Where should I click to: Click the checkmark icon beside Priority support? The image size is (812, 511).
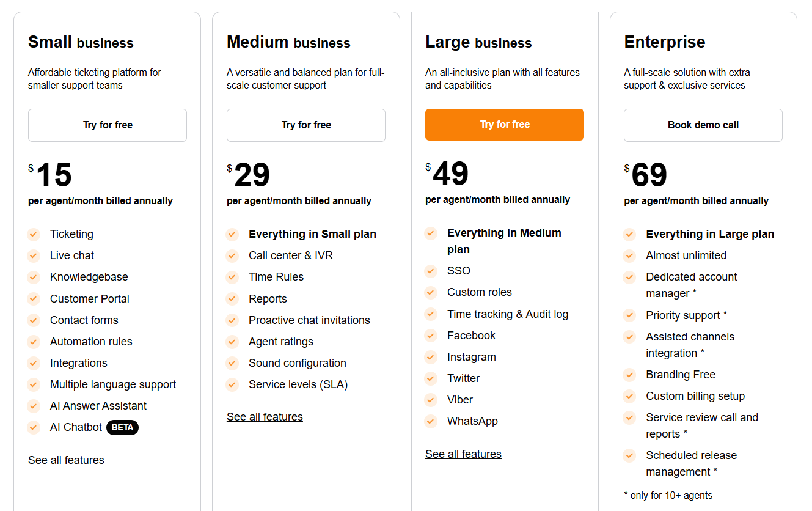tap(629, 315)
